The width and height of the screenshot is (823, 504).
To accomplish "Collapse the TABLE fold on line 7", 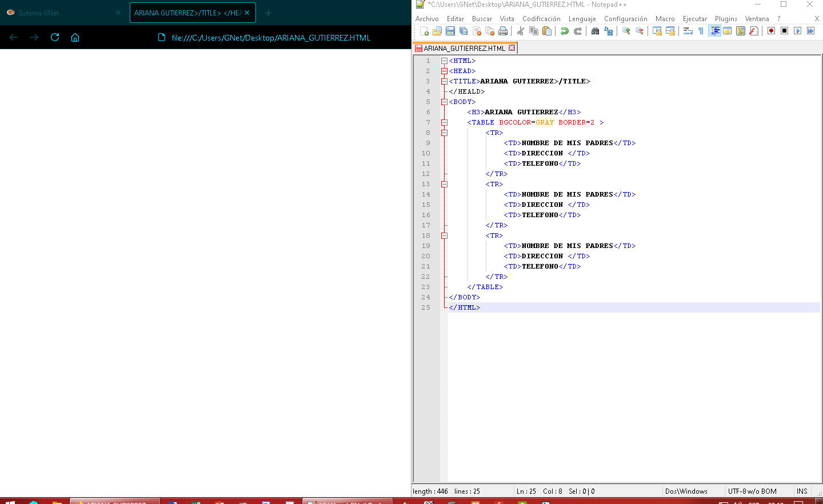I will point(444,122).
